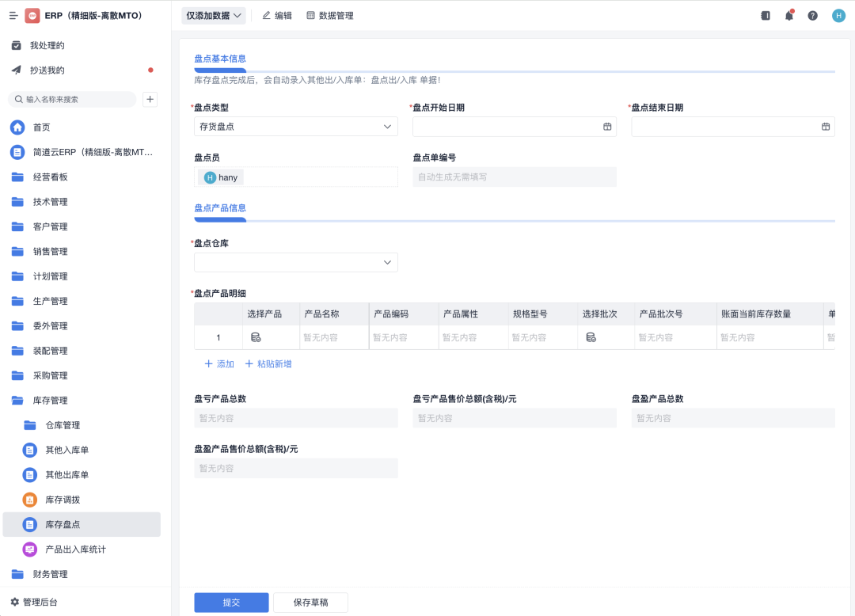Click the 其他入库单 form icon

(30, 450)
